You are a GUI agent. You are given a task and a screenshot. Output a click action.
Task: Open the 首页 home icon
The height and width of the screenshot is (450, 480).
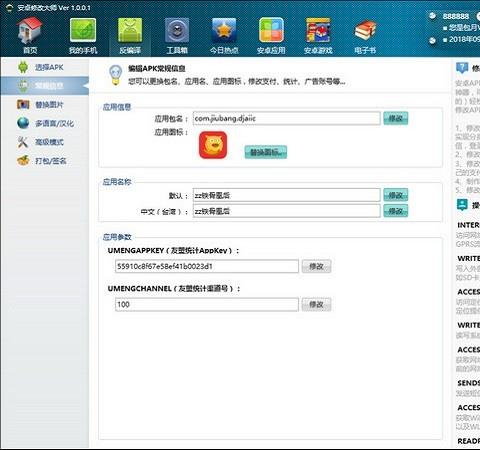click(30, 36)
